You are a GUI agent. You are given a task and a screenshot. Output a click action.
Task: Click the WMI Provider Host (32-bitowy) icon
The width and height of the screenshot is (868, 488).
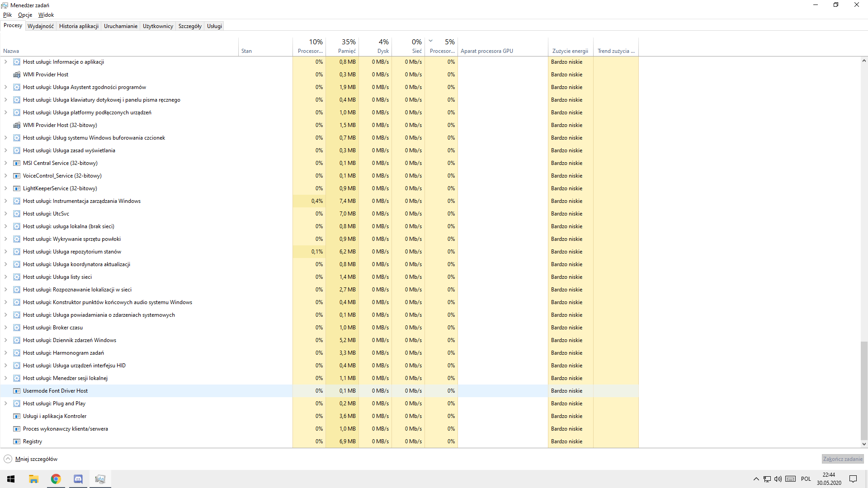[x=17, y=125]
